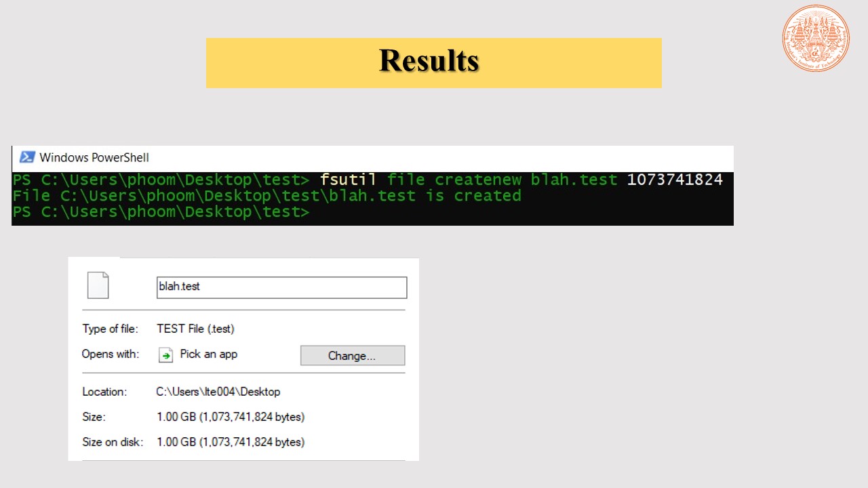Click the green arrow Pick an app icon
This screenshot has height=488, width=868.
point(166,355)
